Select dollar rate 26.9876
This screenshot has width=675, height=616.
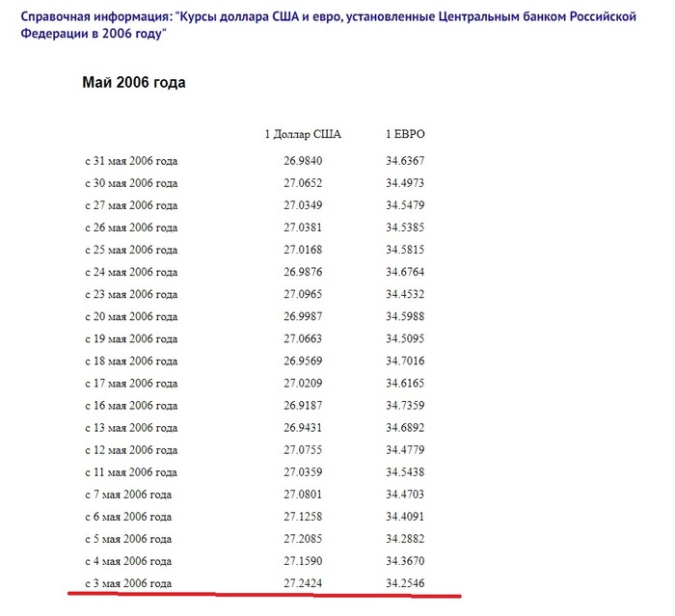tap(303, 273)
